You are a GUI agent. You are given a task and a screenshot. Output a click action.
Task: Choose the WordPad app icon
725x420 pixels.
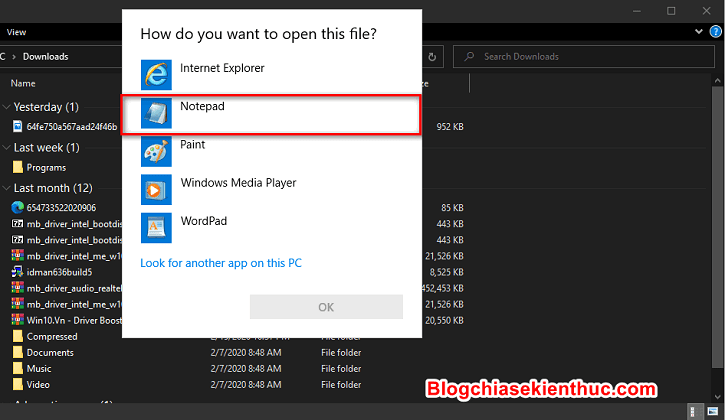pos(156,228)
